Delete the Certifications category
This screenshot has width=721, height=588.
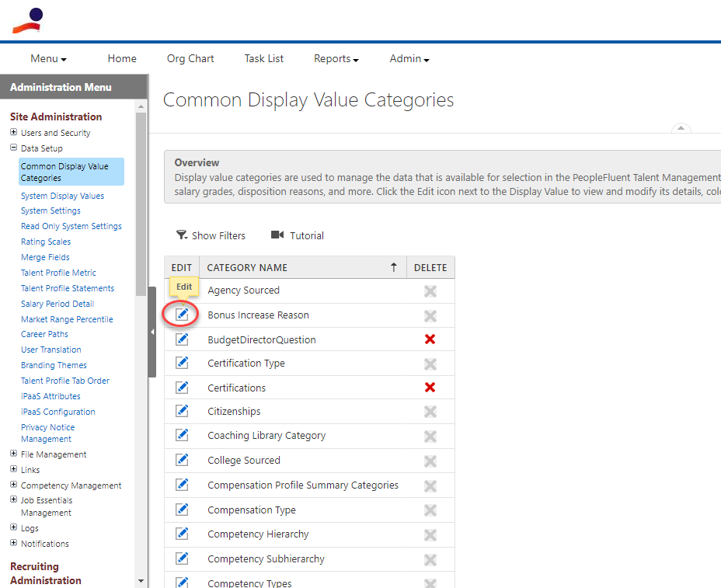[x=430, y=387]
